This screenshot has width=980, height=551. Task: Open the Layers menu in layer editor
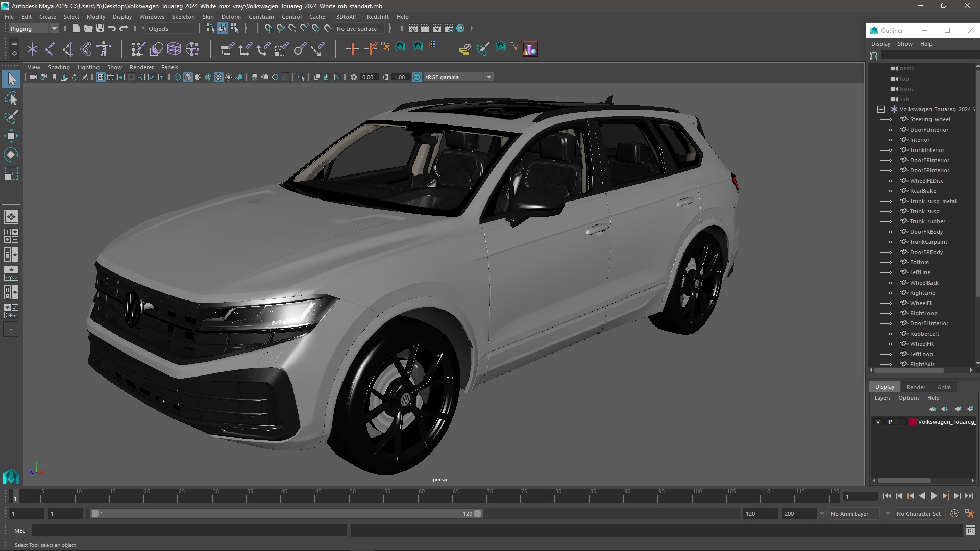point(882,398)
